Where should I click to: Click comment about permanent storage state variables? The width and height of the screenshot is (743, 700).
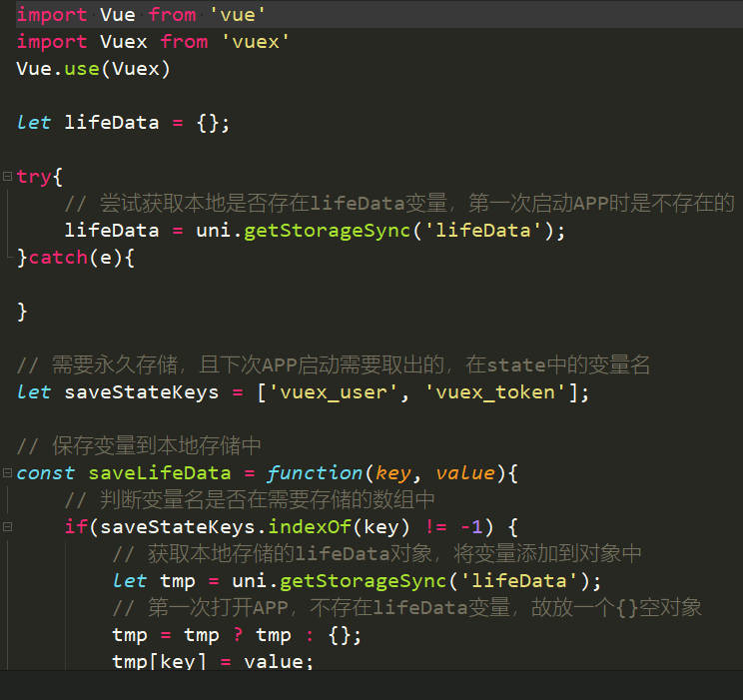pos(334,364)
